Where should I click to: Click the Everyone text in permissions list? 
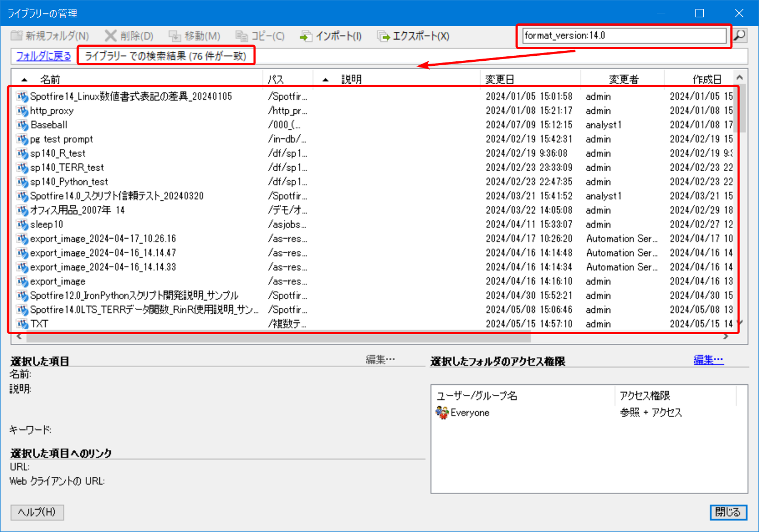pyautogui.click(x=470, y=413)
